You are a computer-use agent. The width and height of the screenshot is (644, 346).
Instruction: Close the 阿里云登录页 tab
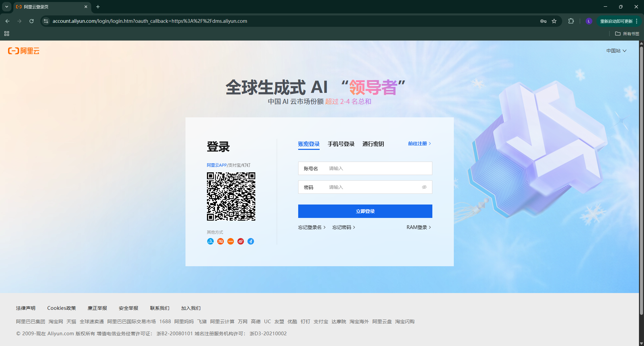click(x=86, y=7)
